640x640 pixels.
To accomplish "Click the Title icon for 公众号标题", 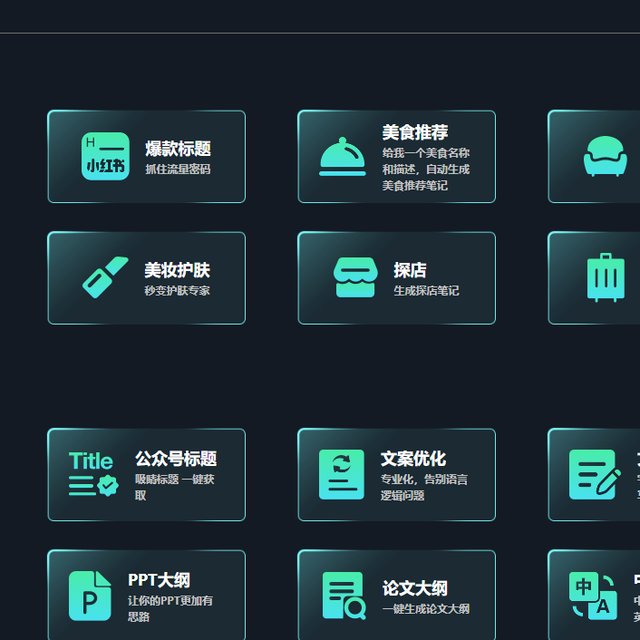I will click(x=93, y=474).
